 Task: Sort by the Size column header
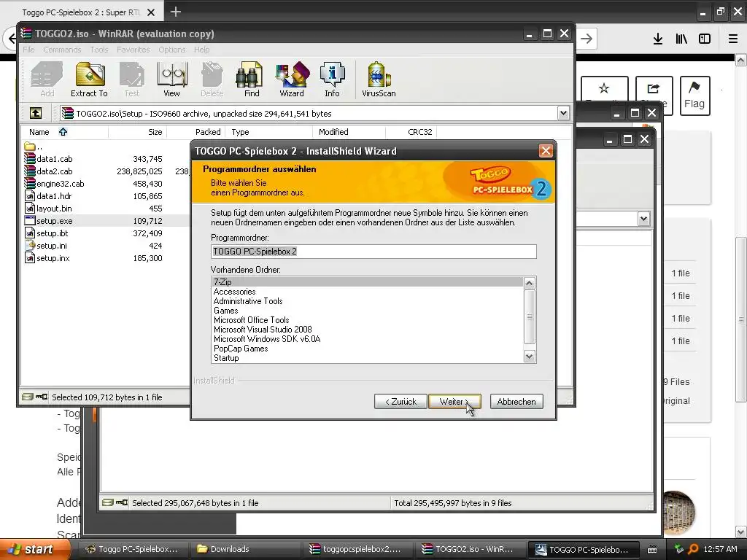click(137, 132)
